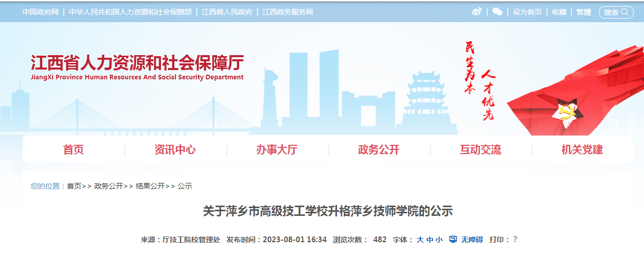Viewport: 644px width, 253px height.
Task: Click 收藏 link
Action: [559, 12]
